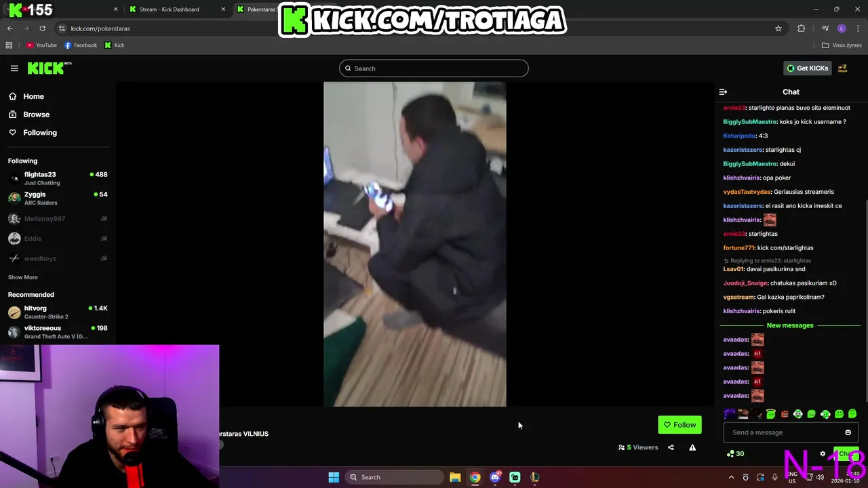
Task: Go back in browser history
Action: (9, 28)
